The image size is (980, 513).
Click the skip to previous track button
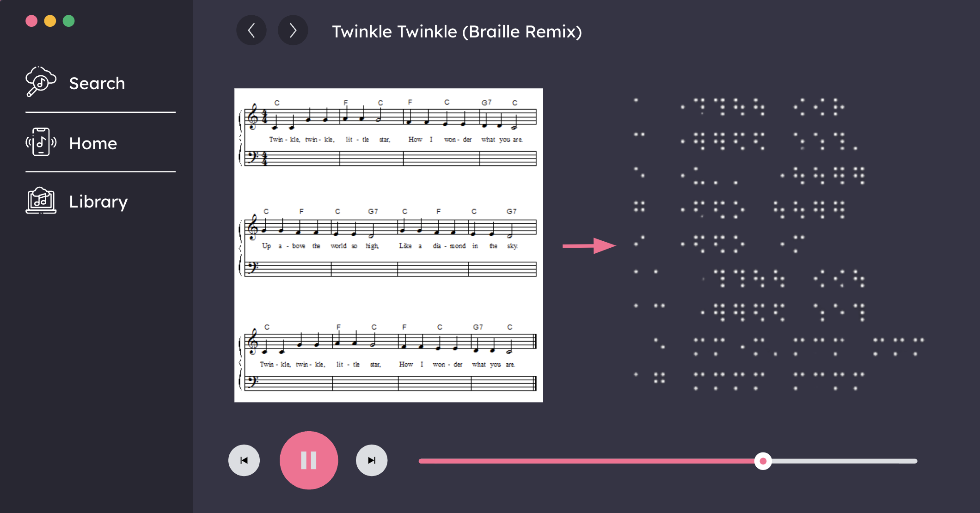pyautogui.click(x=245, y=460)
